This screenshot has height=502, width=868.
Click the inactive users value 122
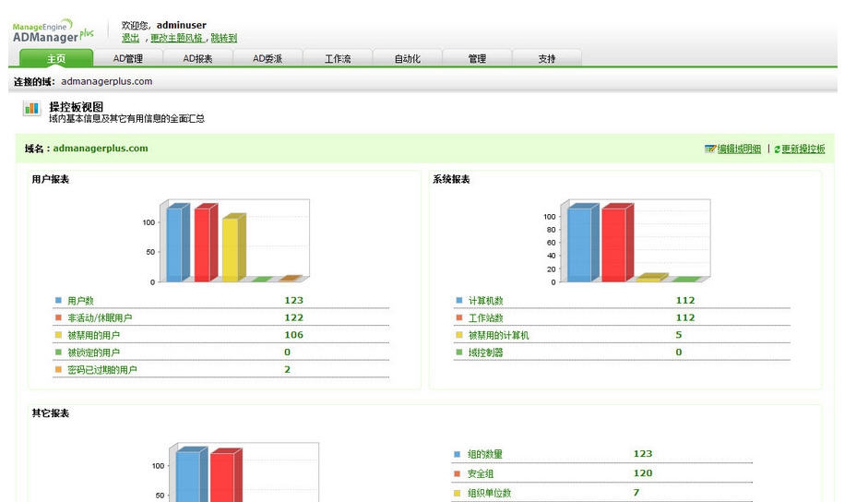[x=294, y=317]
